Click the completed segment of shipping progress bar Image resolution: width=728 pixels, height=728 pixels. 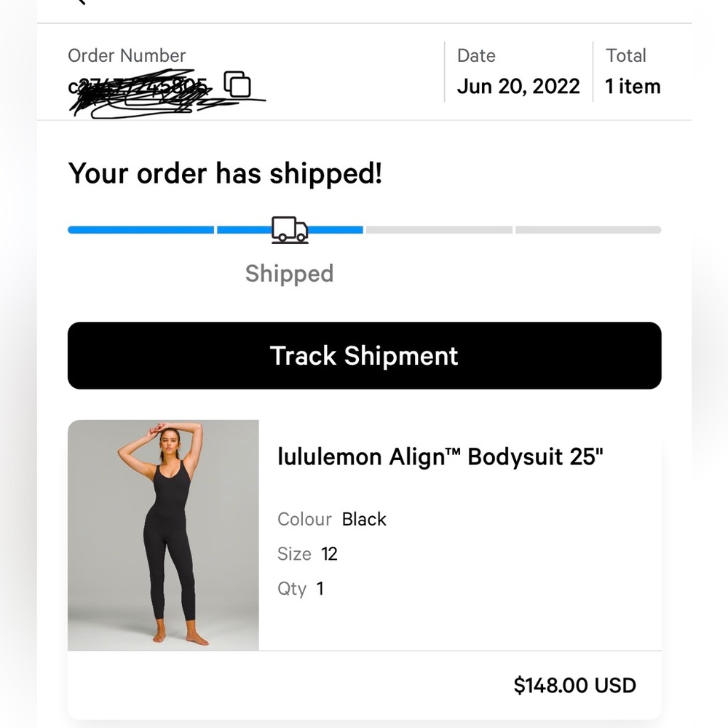[141, 229]
